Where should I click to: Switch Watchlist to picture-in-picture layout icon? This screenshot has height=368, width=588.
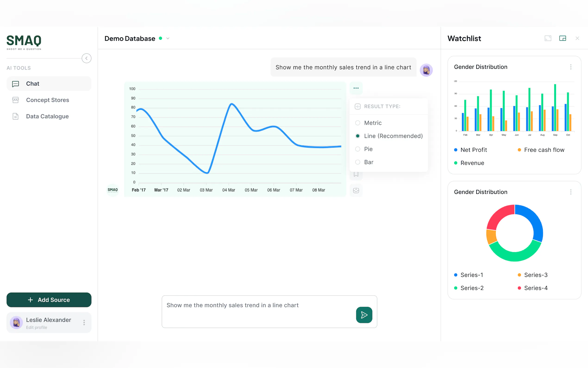click(563, 38)
